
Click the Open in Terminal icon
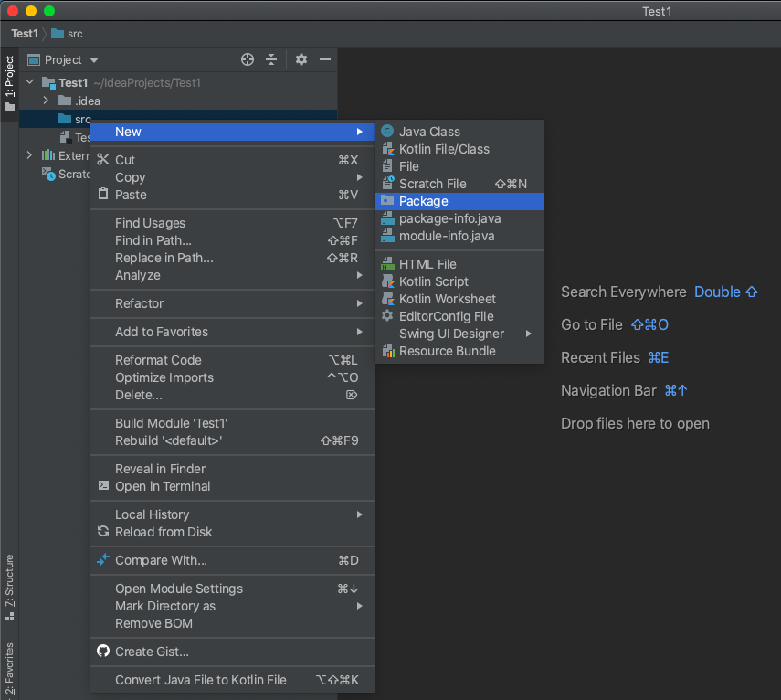point(103,485)
